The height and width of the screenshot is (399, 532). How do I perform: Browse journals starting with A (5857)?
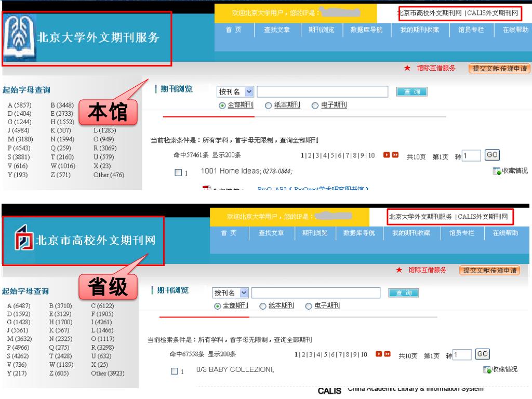point(20,105)
